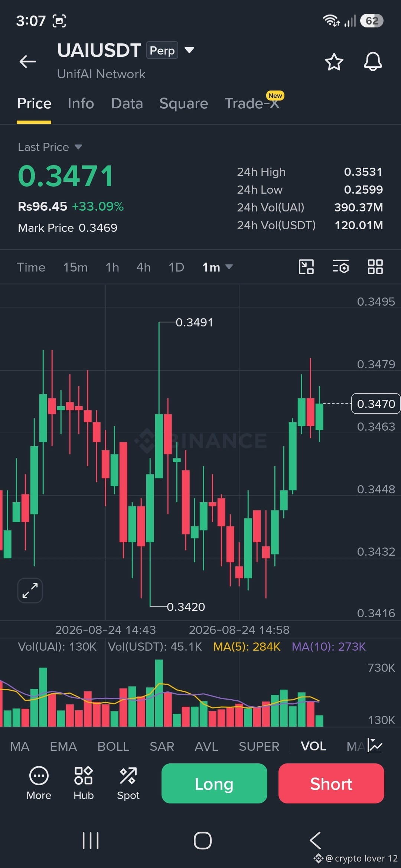Switch to Spot trading icon
This screenshot has height=868, width=401.
[x=128, y=783]
